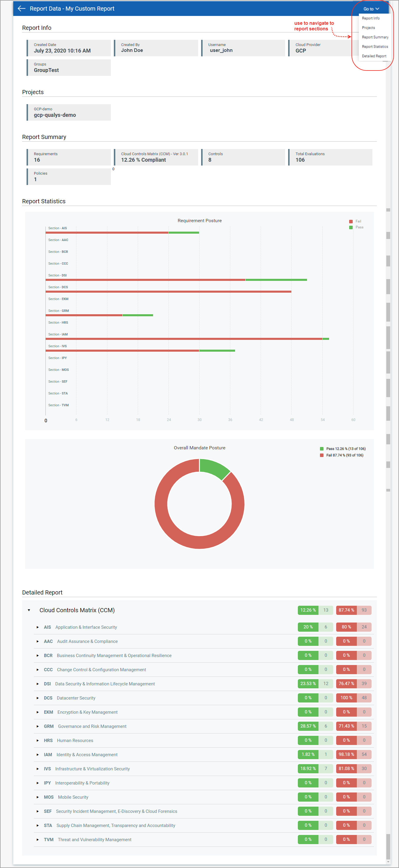Expand the DCS Datacenter Security row
This screenshot has width=399, height=868.
point(38,698)
